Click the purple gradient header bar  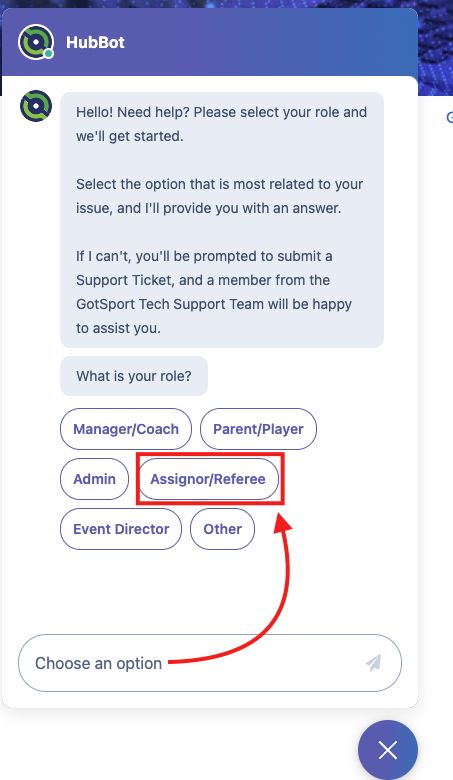pos(210,42)
